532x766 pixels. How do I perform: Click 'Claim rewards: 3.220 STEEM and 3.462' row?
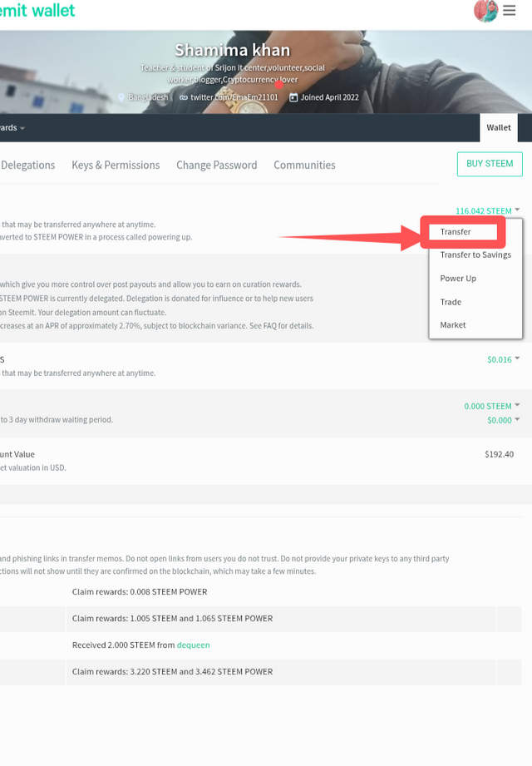(172, 672)
